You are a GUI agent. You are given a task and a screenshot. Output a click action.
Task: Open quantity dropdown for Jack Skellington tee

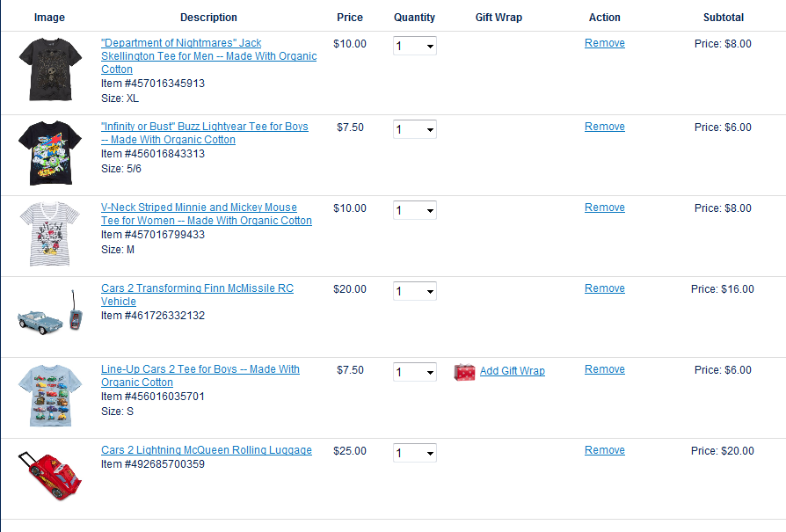415,46
